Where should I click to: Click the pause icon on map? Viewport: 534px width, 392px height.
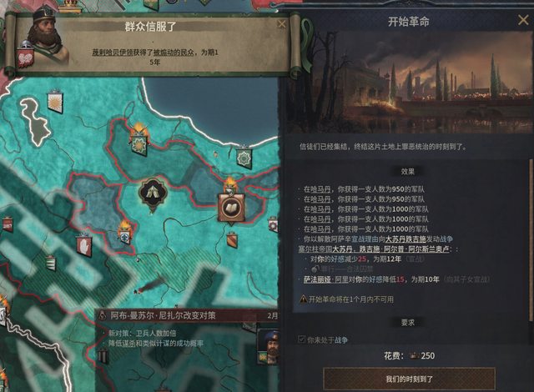click(x=103, y=356)
